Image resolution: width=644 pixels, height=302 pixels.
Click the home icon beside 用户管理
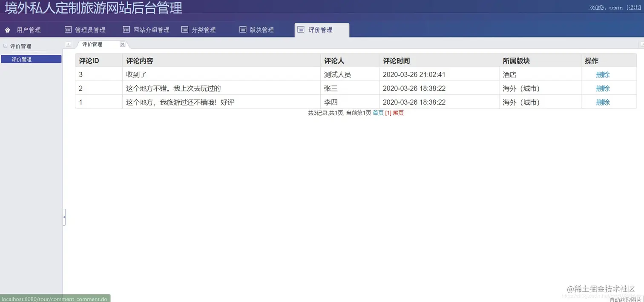pos(8,30)
